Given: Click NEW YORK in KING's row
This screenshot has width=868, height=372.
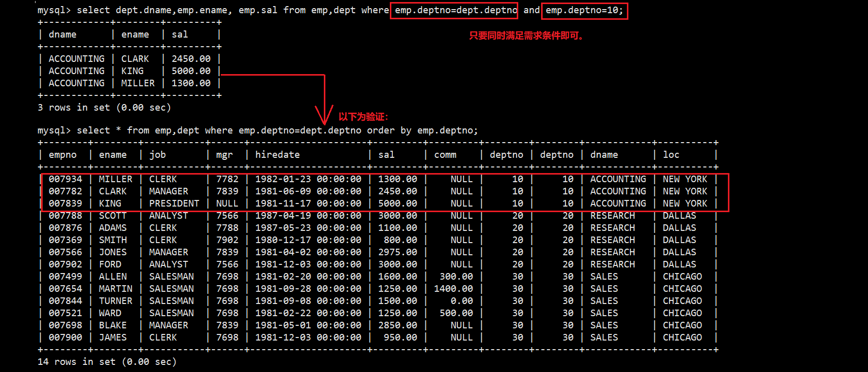Looking at the screenshot, I should (685, 204).
